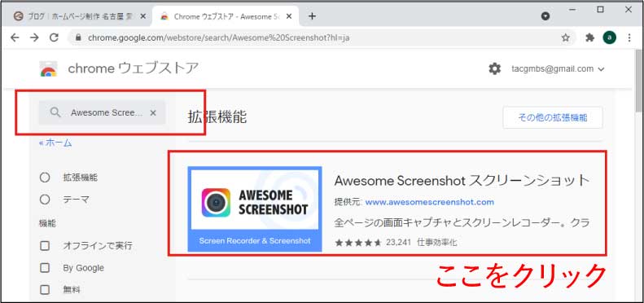Screen dimensions: 644x303
Task: Open the Awesome Screenshot スクリーンショット title
Action: click(462, 181)
